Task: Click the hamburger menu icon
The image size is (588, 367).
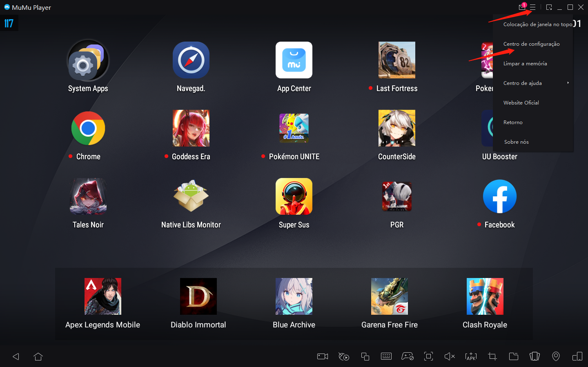Action: tap(532, 7)
